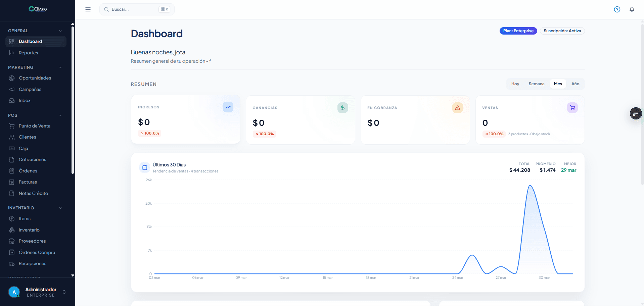Screen dimensions: 644x306
Task: Open the floating settings widget button
Action: coord(635,114)
